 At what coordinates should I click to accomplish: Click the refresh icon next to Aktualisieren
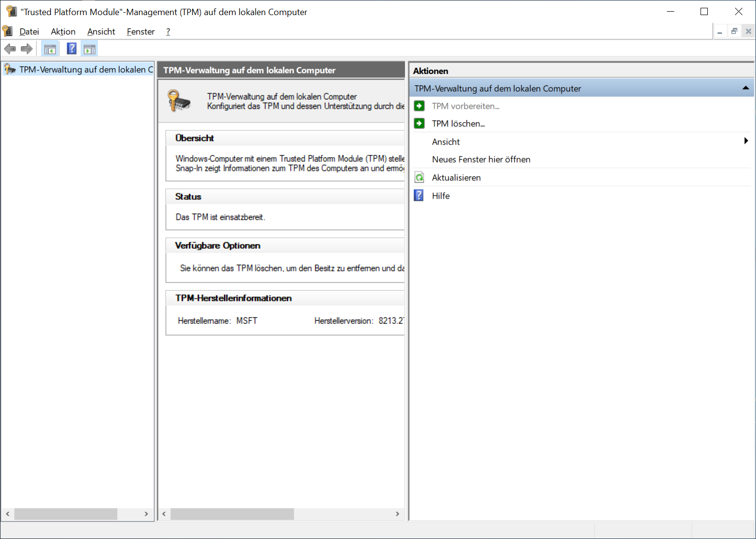(419, 178)
